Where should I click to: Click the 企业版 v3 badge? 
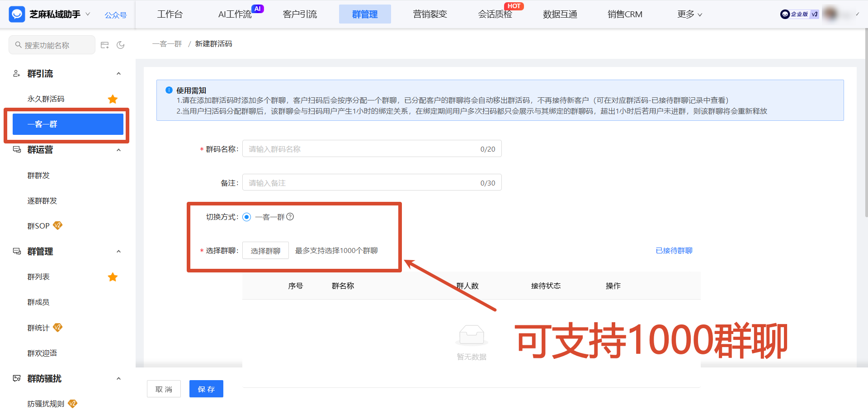click(x=799, y=14)
